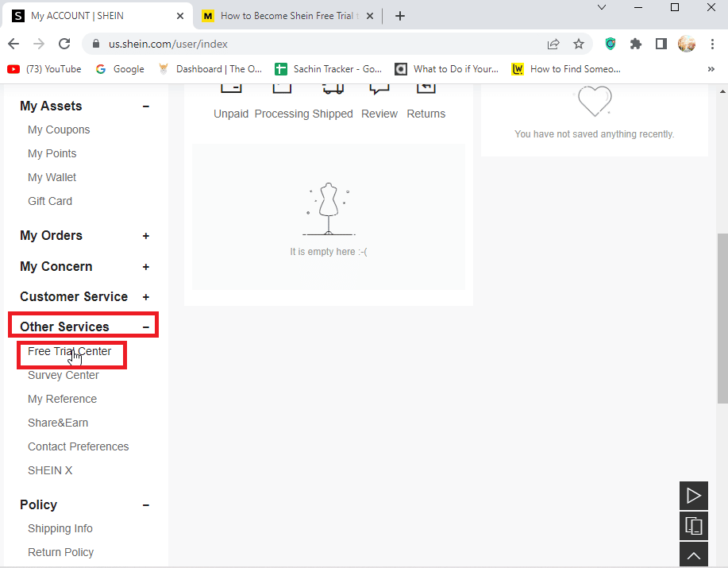Click the scrollbar up arrow
This screenshot has height=568, width=728.
coord(722,91)
